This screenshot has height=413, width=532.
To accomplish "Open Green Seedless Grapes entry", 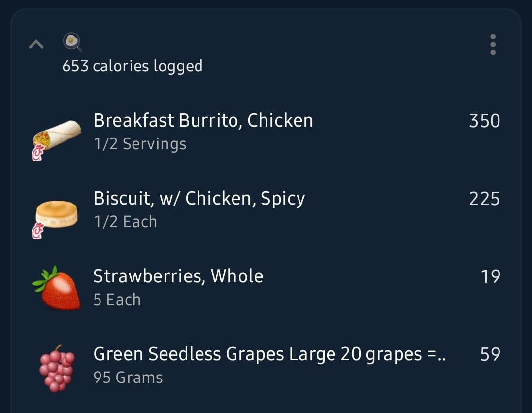I will coord(266,366).
